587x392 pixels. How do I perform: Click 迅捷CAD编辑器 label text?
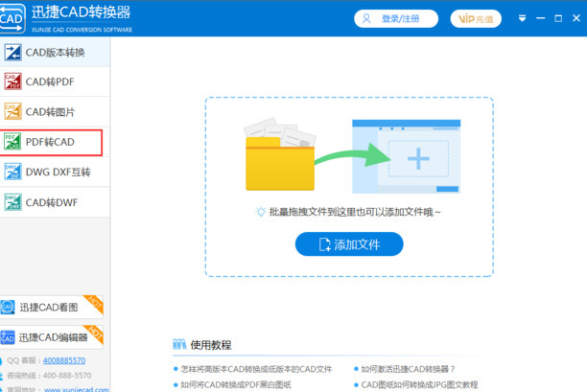[53, 337]
